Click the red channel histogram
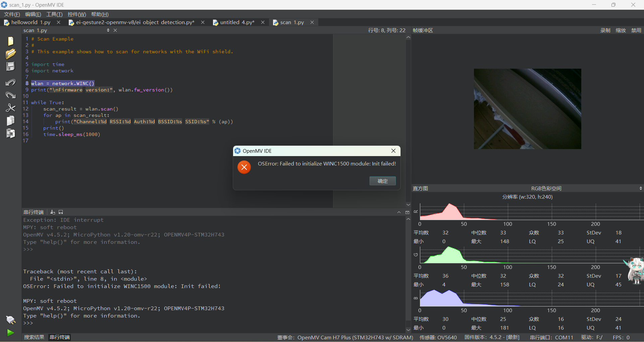This screenshot has width=644, height=342. [531, 211]
